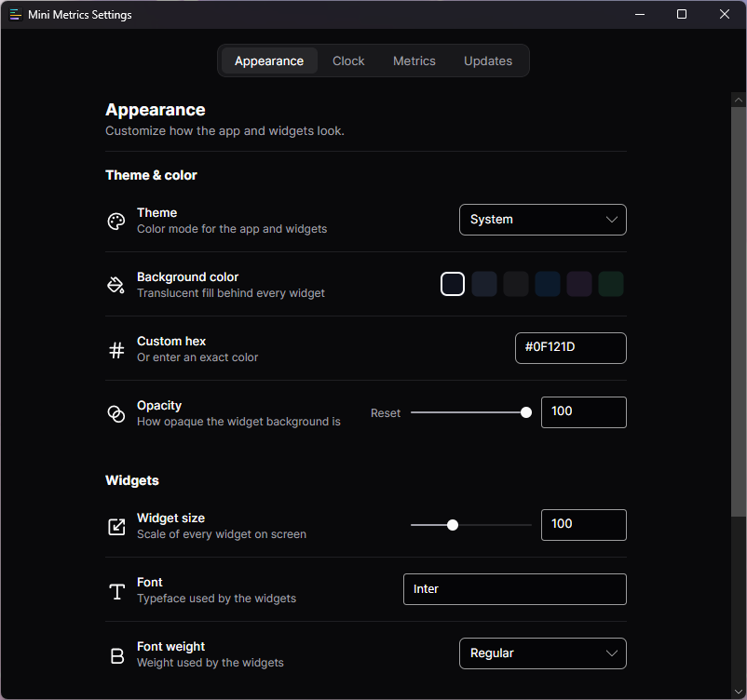Select the first outlined background color swatch
This screenshot has height=700, width=747.
(453, 284)
